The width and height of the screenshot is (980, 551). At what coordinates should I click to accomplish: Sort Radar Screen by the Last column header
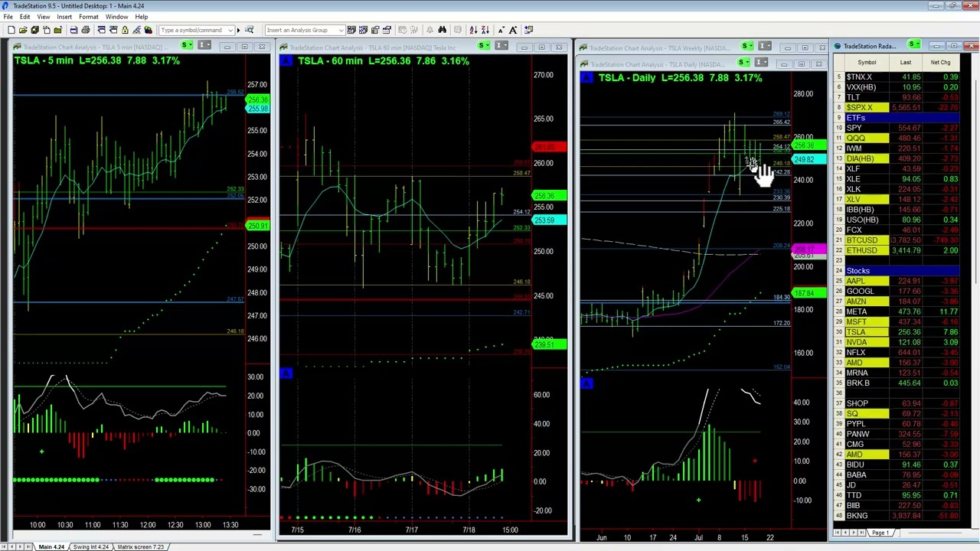click(906, 62)
